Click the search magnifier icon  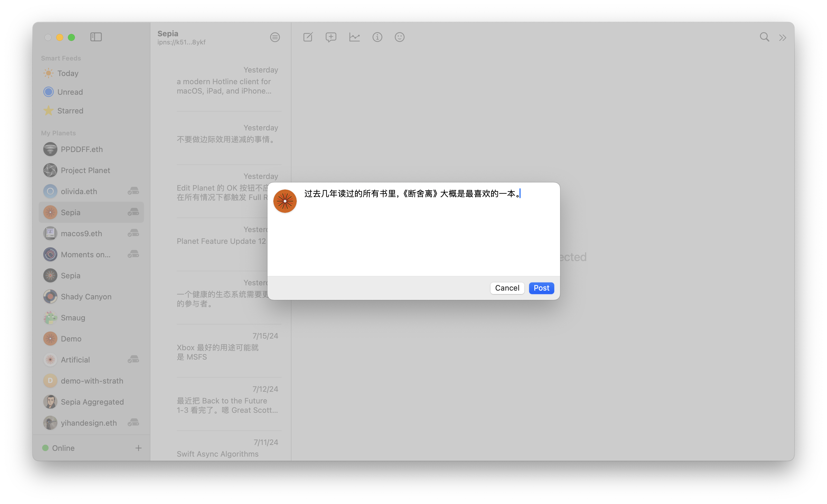pyautogui.click(x=764, y=37)
